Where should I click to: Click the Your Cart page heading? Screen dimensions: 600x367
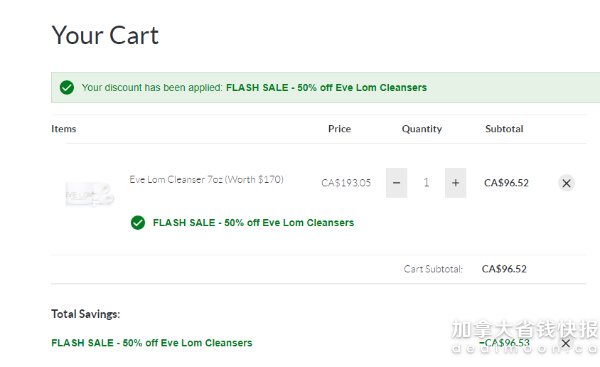coord(105,35)
